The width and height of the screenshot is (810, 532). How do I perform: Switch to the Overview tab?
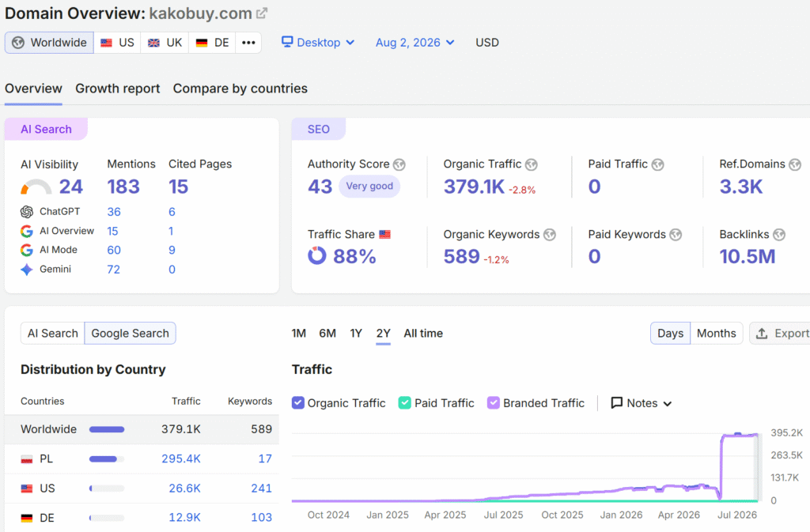tap(33, 89)
